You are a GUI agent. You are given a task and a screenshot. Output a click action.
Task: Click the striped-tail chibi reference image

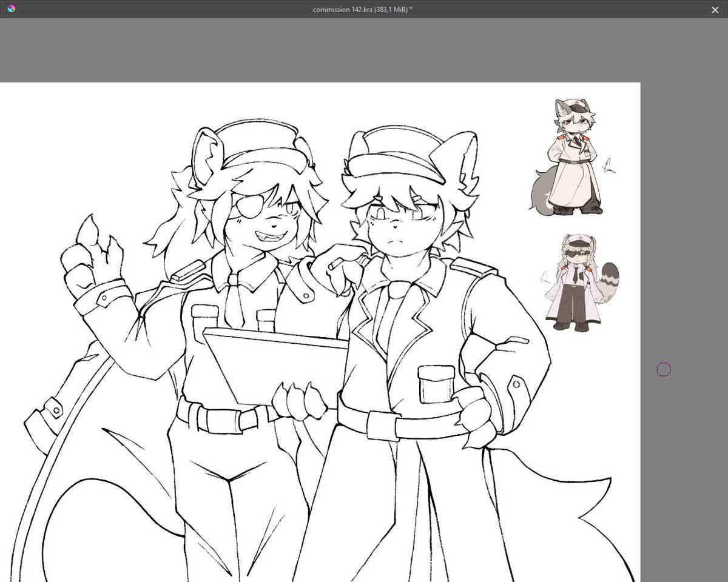point(581,283)
